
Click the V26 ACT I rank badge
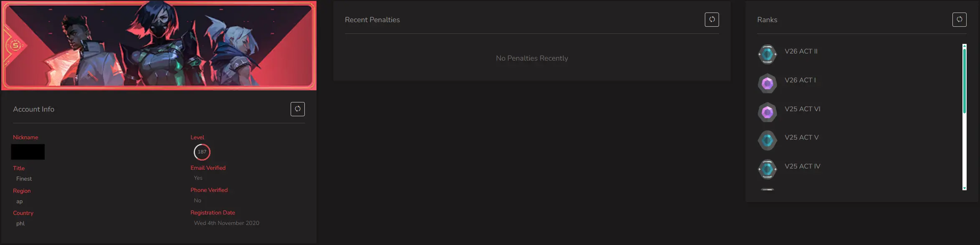click(x=767, y=83)
